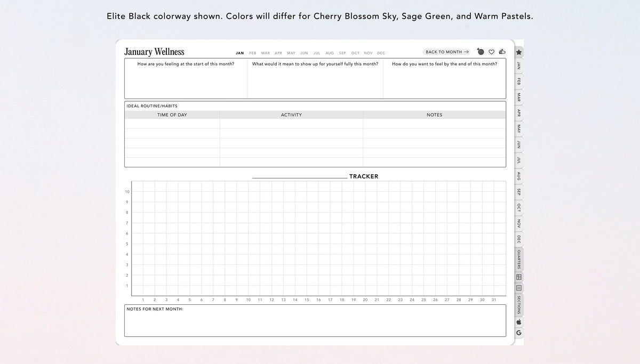Open the goals target icon

point(481,52)
